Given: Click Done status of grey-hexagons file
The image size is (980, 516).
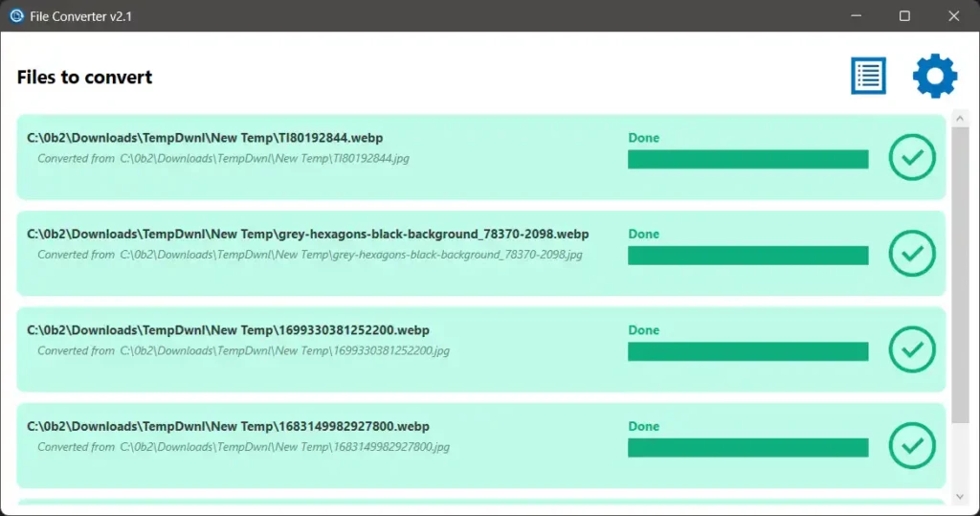Looking at the screenshot, I should (644, 234).
